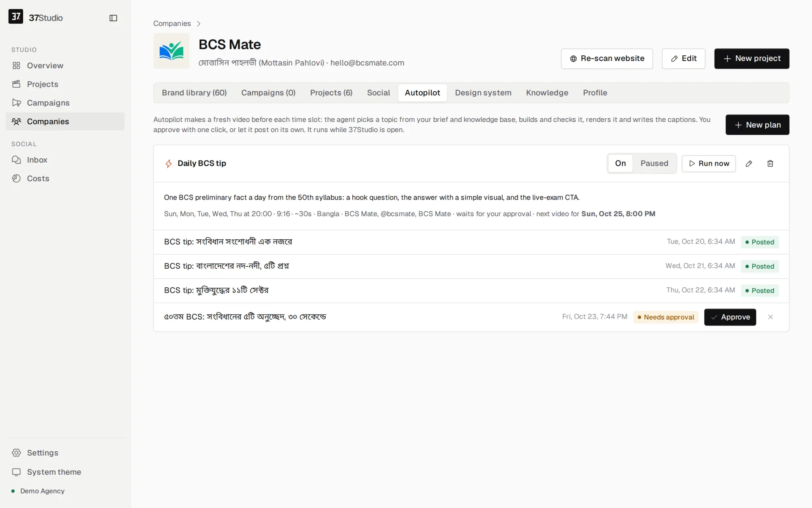Click Run now on Daily BCS tip
Screen dimensions: 812x508
coord(708,163)
